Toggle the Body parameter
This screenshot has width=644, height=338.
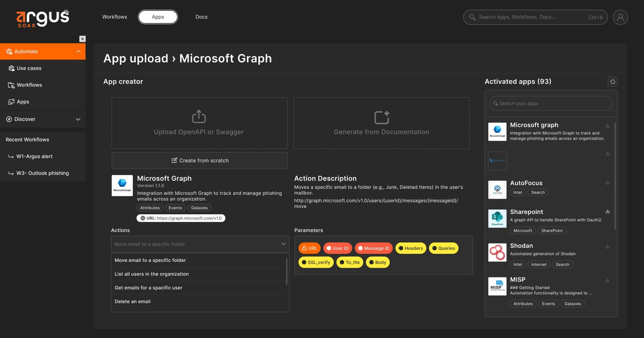(x=378, y=262)
